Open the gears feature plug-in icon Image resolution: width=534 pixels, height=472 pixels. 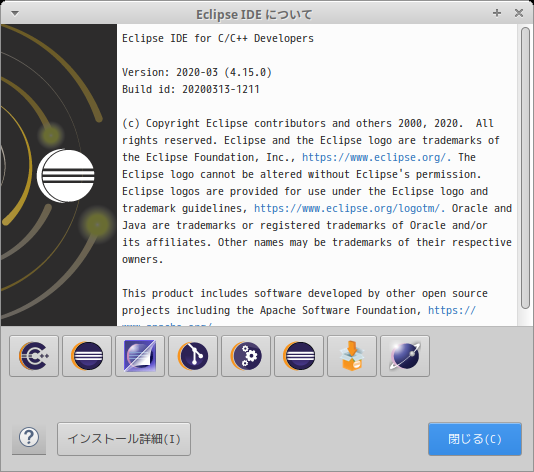tap(246, 356)
